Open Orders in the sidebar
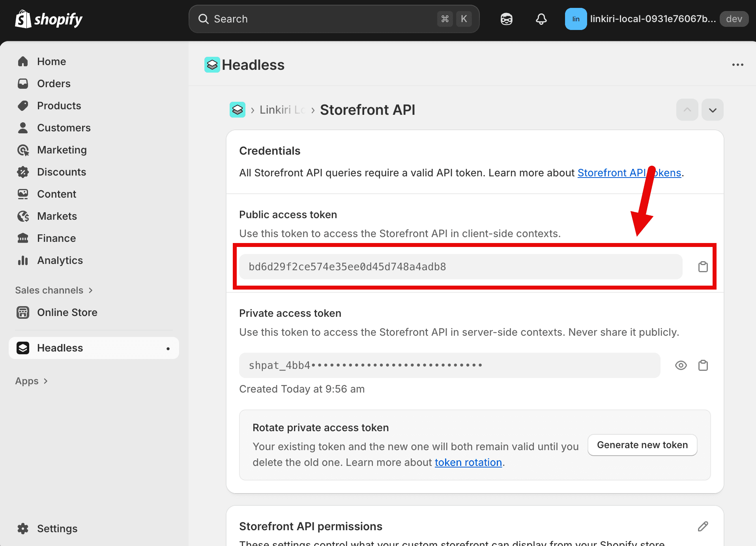 tap(54, 84)
